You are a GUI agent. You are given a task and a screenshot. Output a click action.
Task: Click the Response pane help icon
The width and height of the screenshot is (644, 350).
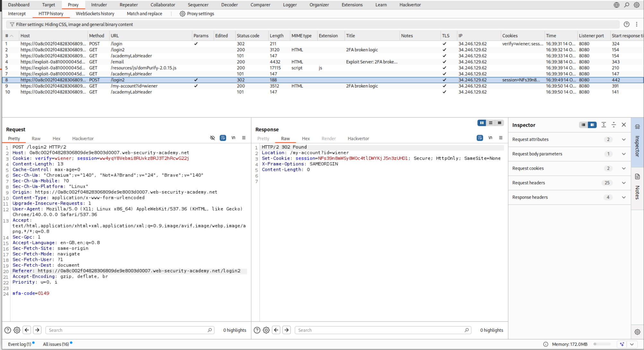coord(257,330)
